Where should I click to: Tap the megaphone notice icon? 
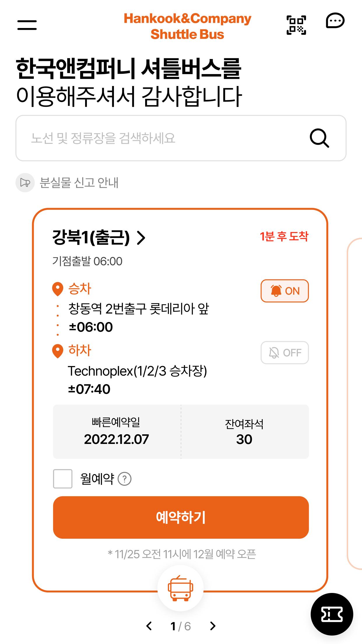25,183
